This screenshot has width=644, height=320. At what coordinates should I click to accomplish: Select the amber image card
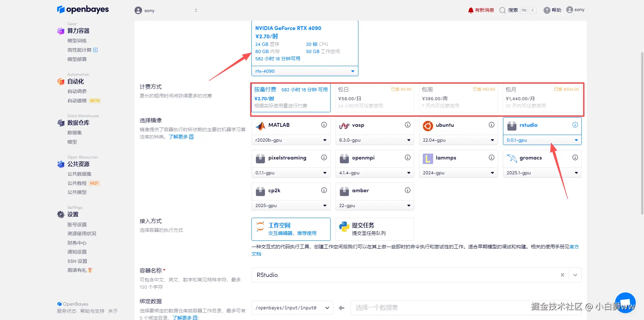click(x=375, y=192)
